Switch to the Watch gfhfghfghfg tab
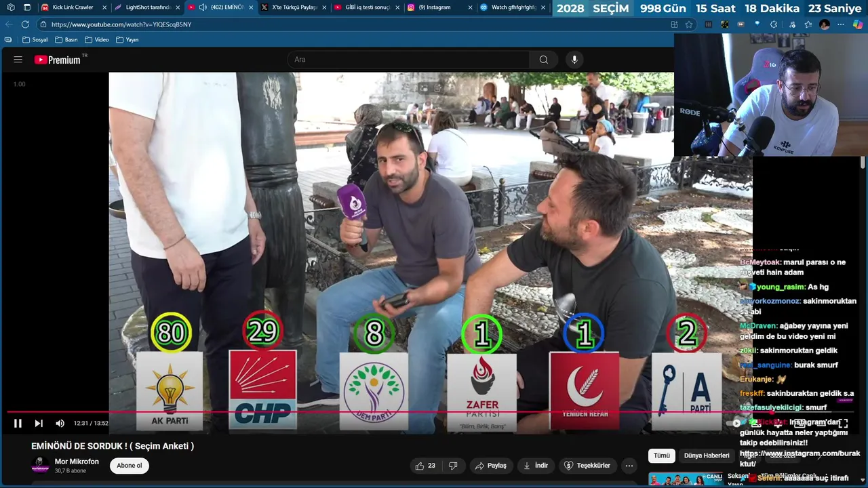868x488 pixels. pyautogui.click(x=513, y=7)
